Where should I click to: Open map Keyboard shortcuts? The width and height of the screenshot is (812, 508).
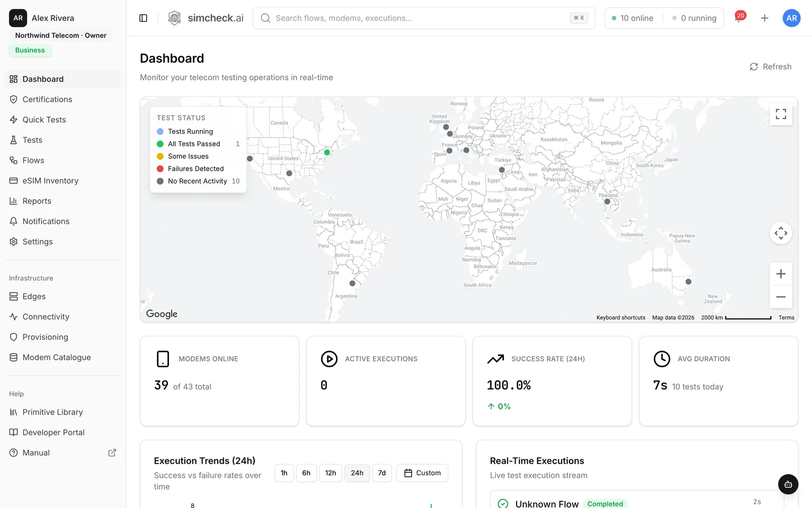click(x=621, y=317)
